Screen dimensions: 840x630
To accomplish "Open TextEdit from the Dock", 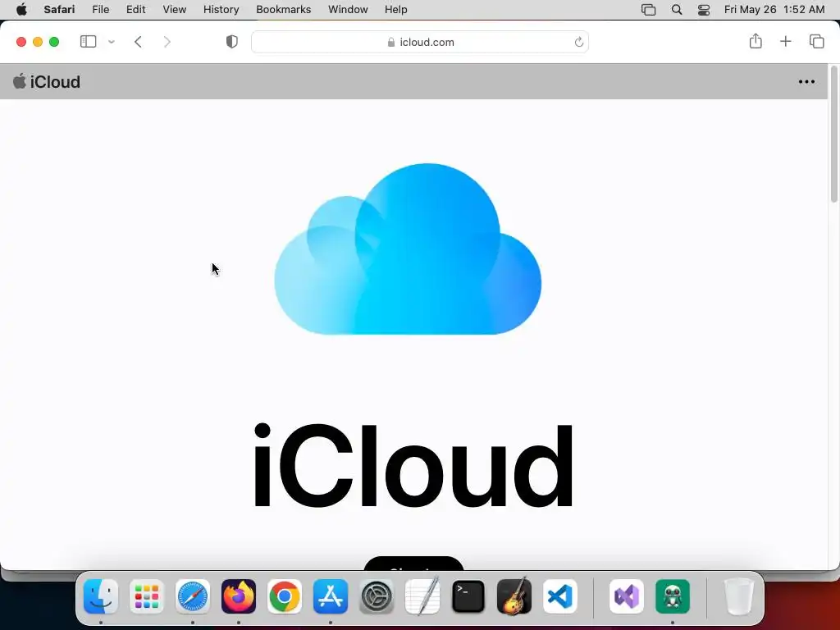I will [x=422, y=596].
